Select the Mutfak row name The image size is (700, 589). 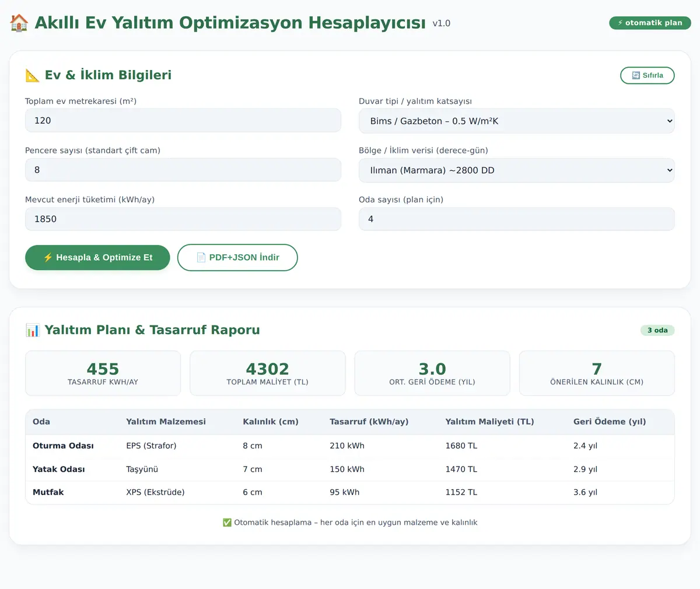point(48,492)
